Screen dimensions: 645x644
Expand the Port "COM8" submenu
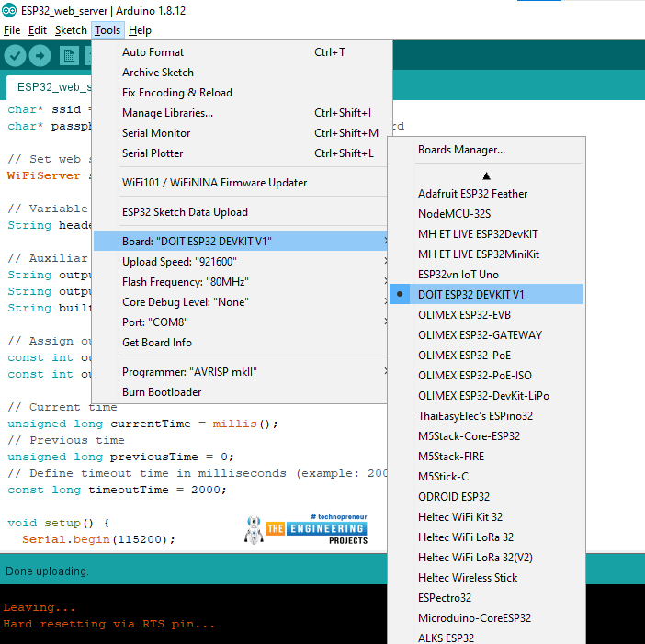pos(240,322)
